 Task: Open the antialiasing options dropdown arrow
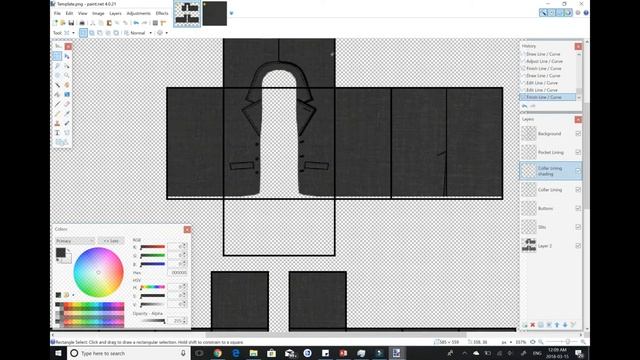tap(167, 33)
